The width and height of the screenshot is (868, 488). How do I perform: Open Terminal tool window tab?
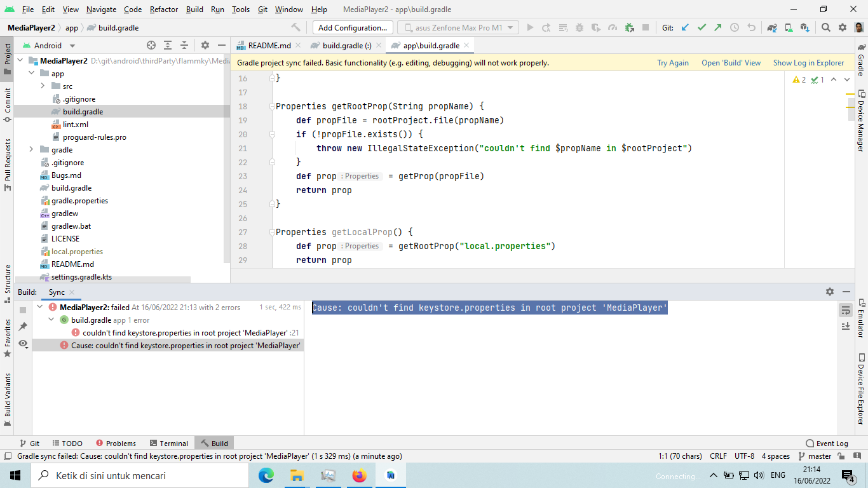point(169,443)
